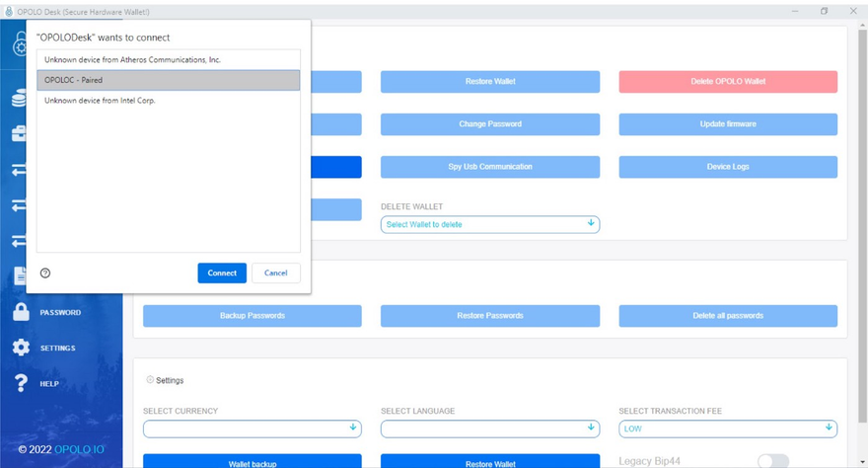
Task: Toggle the Legacy Bip44 switch
Action: coord(772,461)
